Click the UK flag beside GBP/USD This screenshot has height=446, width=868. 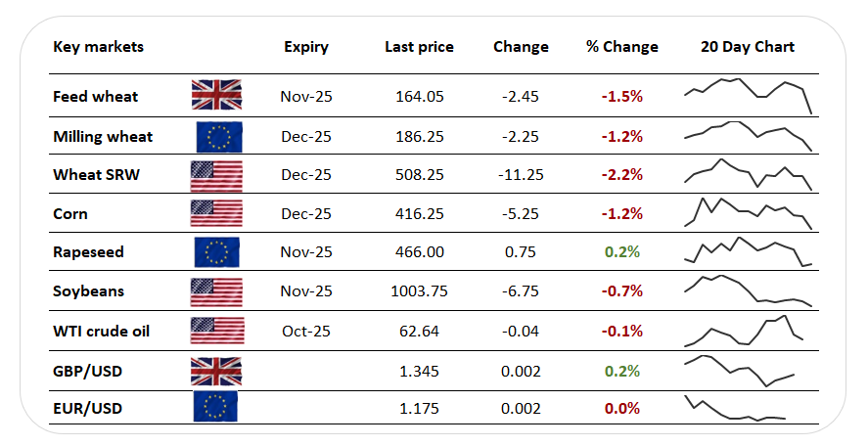coord(216,372)
